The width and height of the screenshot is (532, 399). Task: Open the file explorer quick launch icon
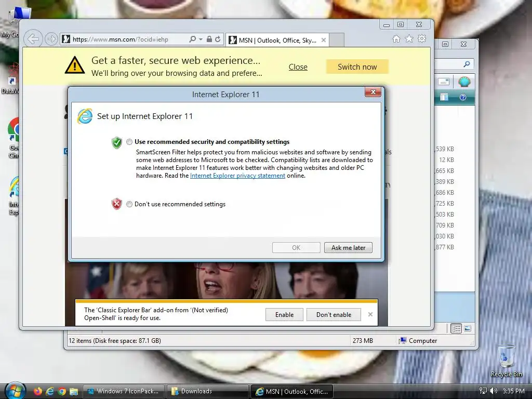click(74, 391)
